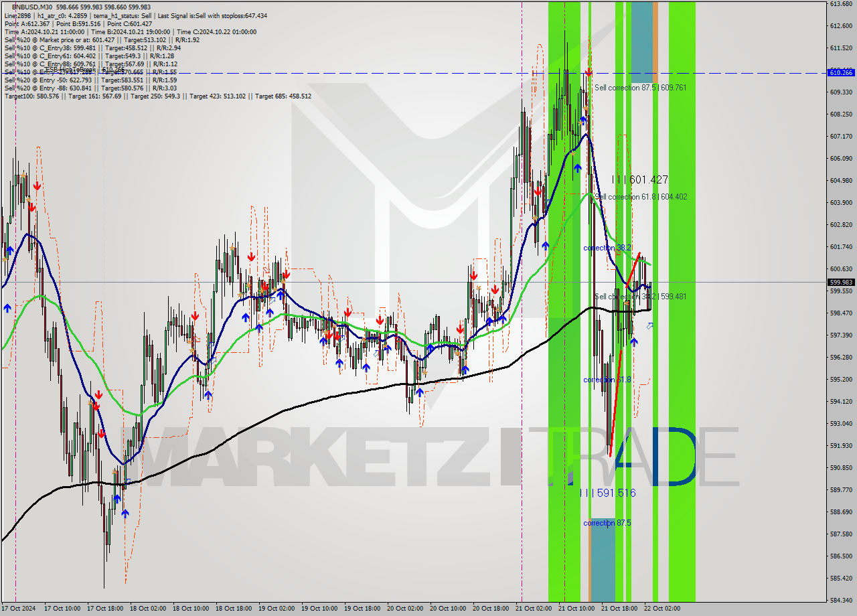Select the 'Sell %10 @ C_Entry88: 609.761' line
Viewport: 857px width, 616px height.
(90, 64)
